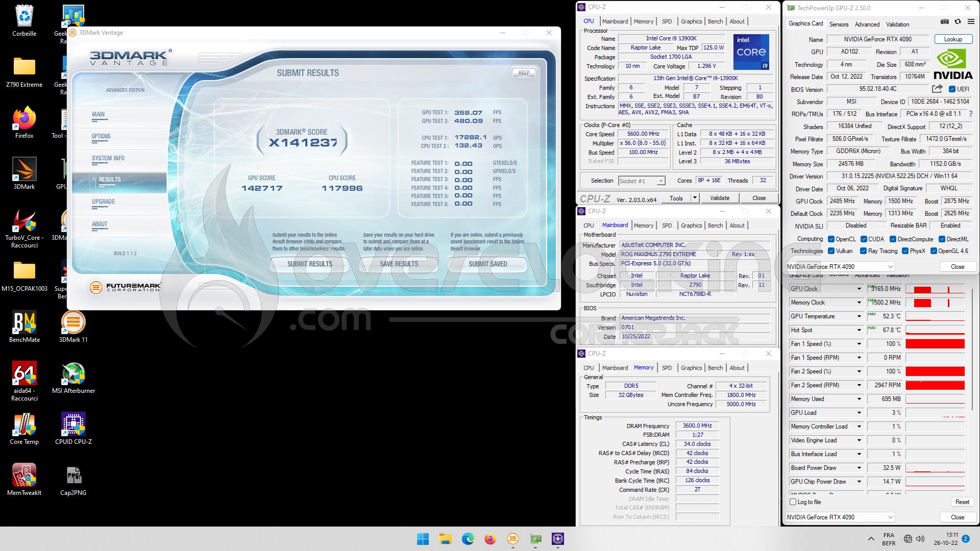Click BIOS export share icon in GPU-Z
Screen dimensions: 980x551
click(x=937, y=89)
